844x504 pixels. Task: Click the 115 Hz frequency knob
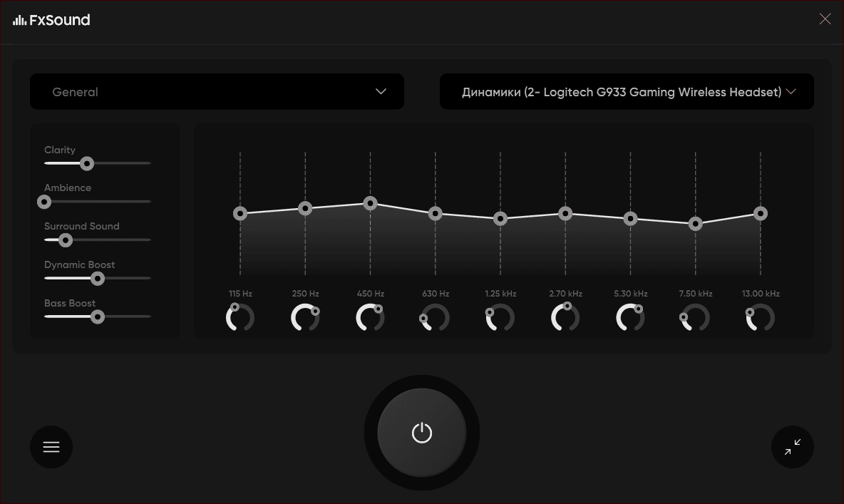[x=240, y=317]
